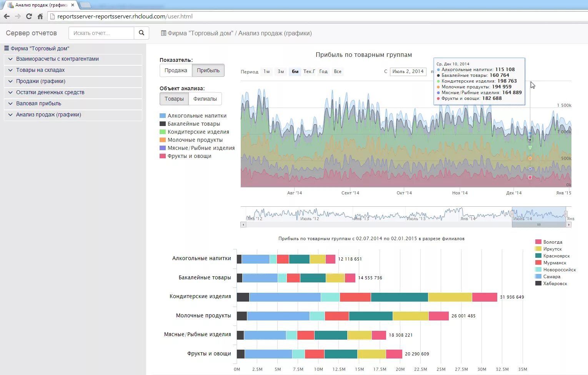The width and height of the screenshot is (588, 375).
Task: Toggle Бакалейные товары legend series
Action: pos(190,124)
